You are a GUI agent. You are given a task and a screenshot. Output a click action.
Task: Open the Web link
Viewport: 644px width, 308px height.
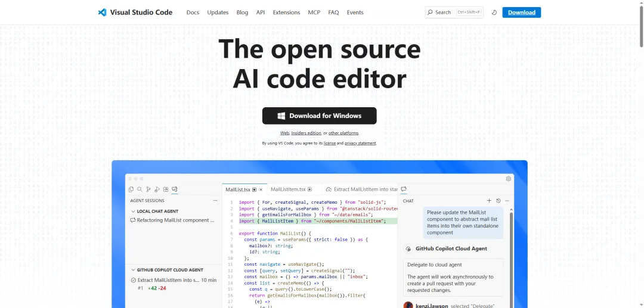point(284,133)
